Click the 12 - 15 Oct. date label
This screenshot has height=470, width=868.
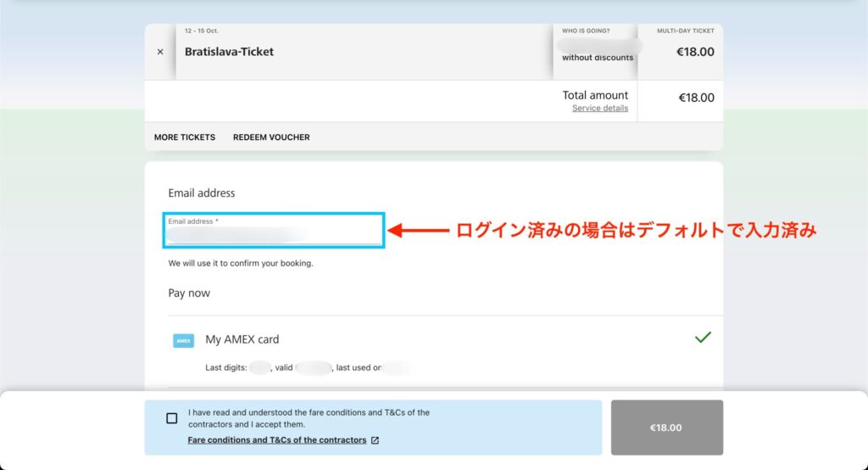pos(201,31)
